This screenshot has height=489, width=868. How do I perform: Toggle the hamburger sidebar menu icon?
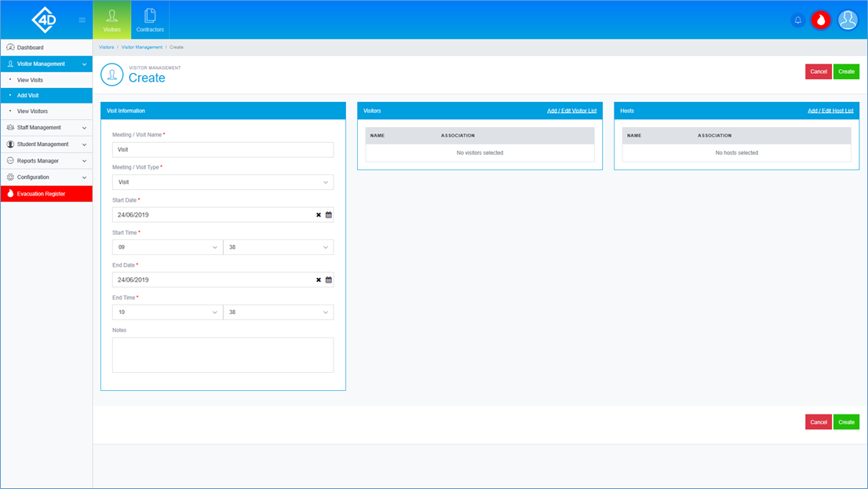point(82,20)
